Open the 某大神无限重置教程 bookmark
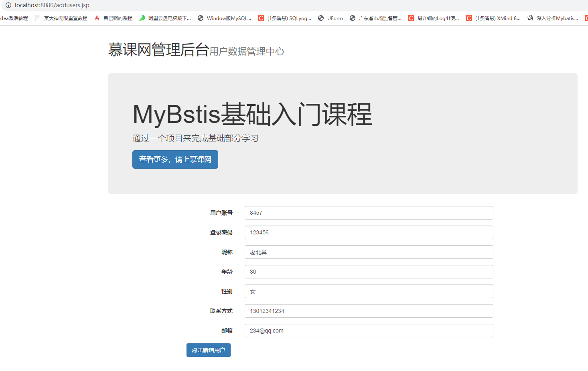This screenshot has width=588, height=371. [x=61, y=18]
